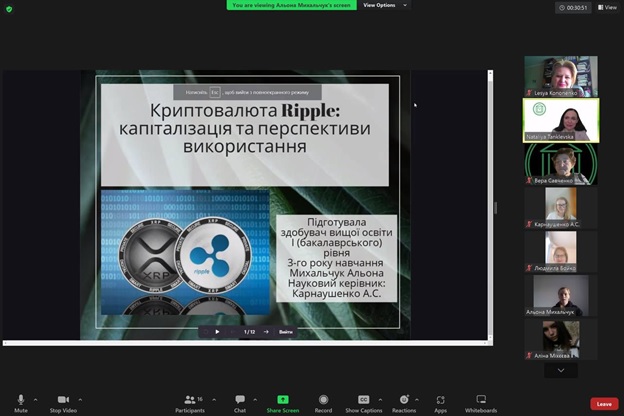Screen dimensions: 624x416
Task: Click the red Leave button
Action: [603, 404]
